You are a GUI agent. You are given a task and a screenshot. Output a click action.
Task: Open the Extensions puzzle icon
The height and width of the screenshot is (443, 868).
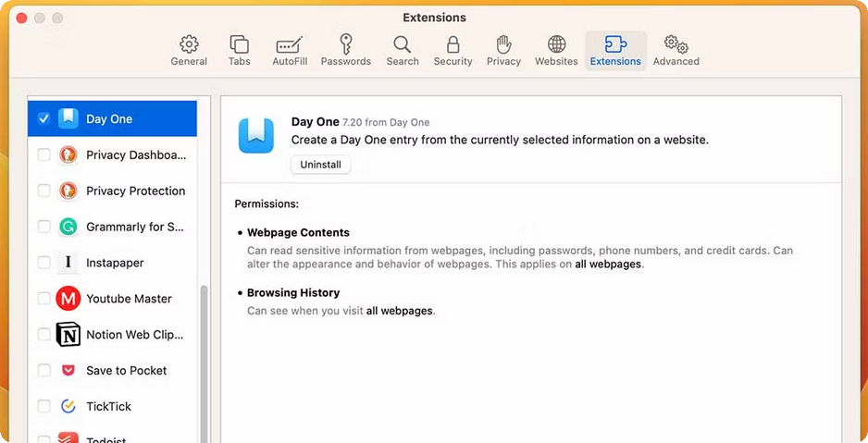coord(615,43)
